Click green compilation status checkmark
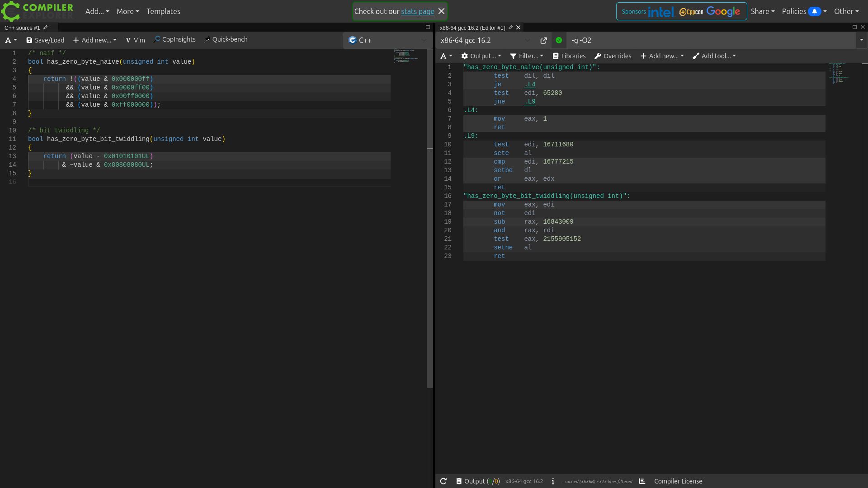This screenshot has width=868, height=488. (x=559, y=40)
